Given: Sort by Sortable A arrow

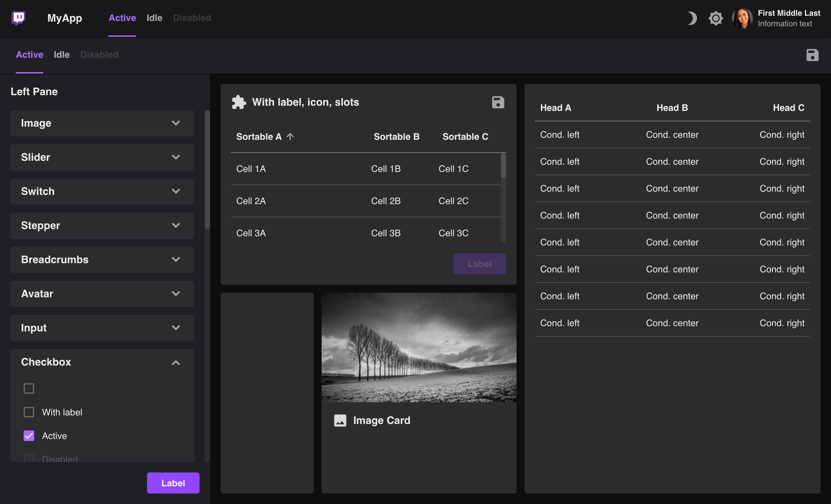Looking at the screenshot, I should [290, 136].
